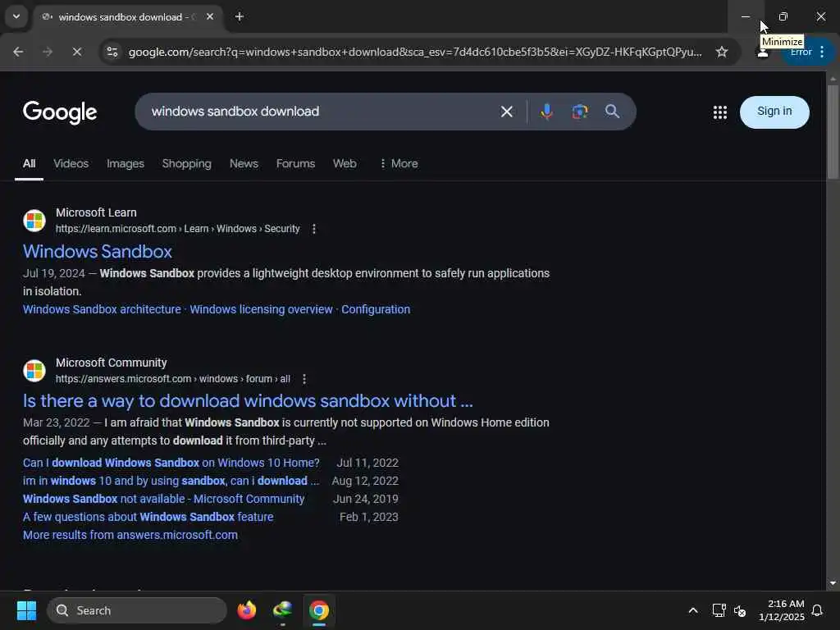840x630 pixels.
Task: Expand the More filters dropdown
Action: 398,164
